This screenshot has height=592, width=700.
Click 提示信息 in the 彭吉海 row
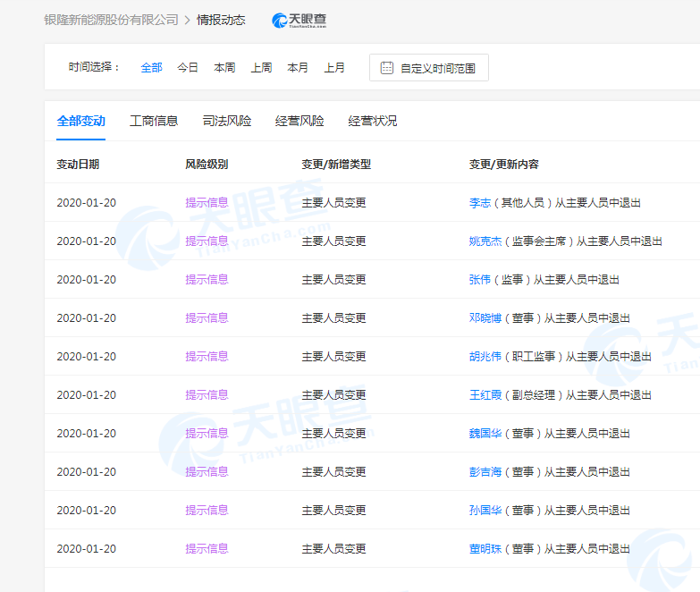point(207,471)
